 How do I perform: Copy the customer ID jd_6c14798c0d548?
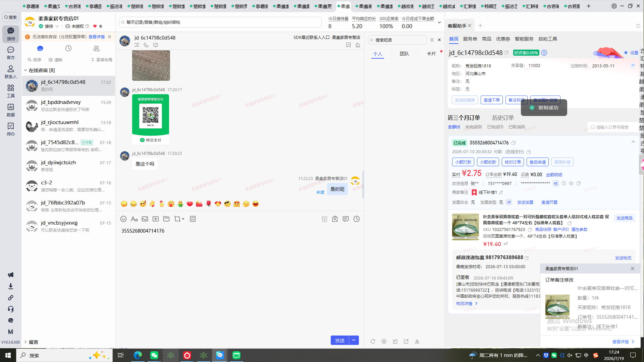click(506, 53)
